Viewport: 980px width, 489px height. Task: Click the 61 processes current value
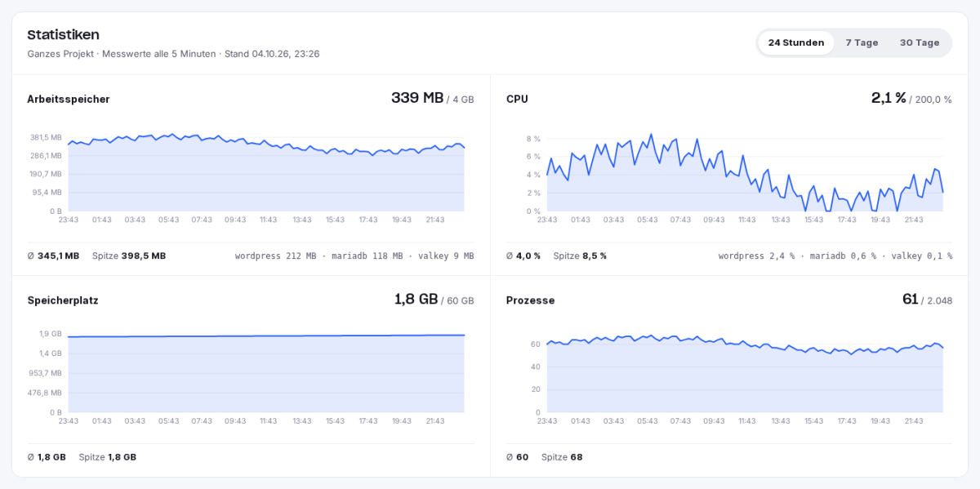point(910,299)
